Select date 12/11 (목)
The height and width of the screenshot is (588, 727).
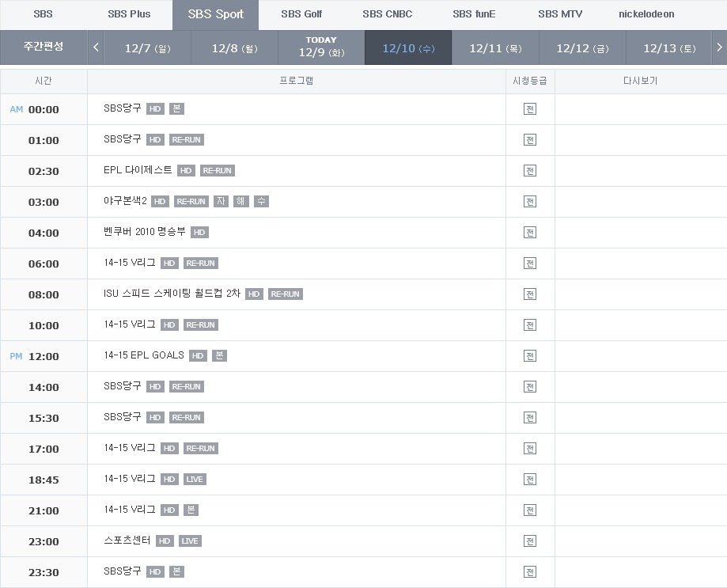click(x=495, y=48)
